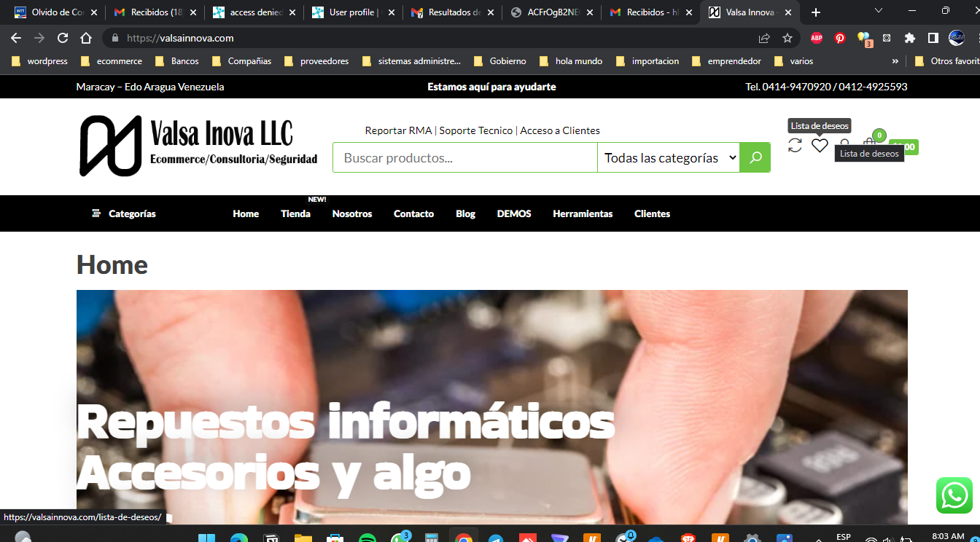This screenshot has width=980, height=542.
Task: Open the shopping cart bag icon
Action: click(869, 145)
